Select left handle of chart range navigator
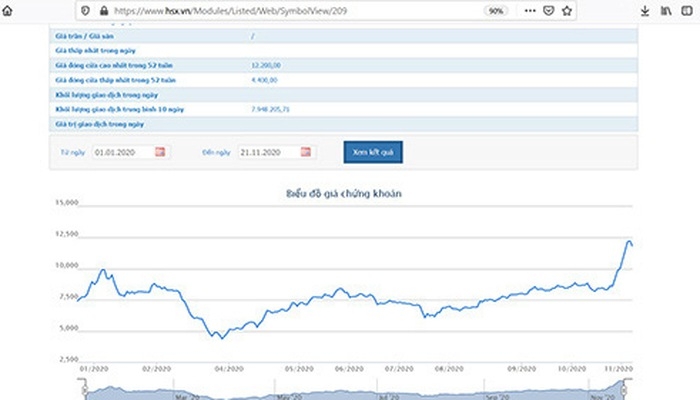This screenshot has width=700, height=400. (x=83, y=390)
